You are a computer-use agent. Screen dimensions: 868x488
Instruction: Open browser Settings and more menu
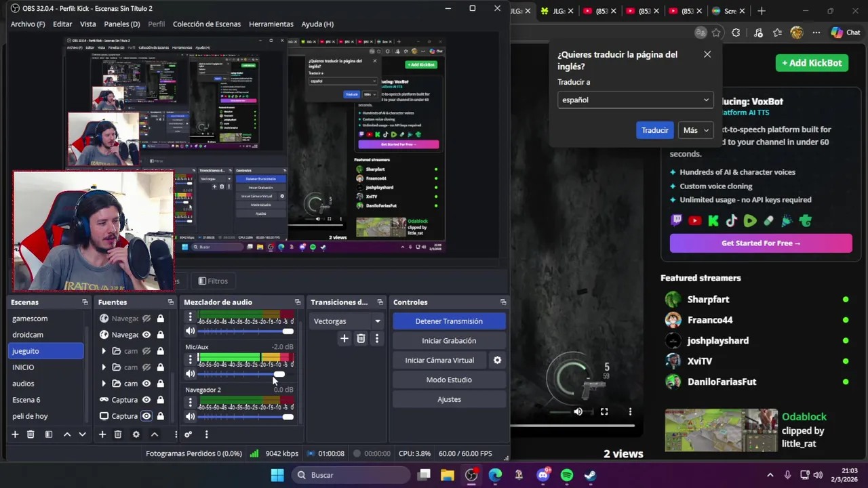816,33
